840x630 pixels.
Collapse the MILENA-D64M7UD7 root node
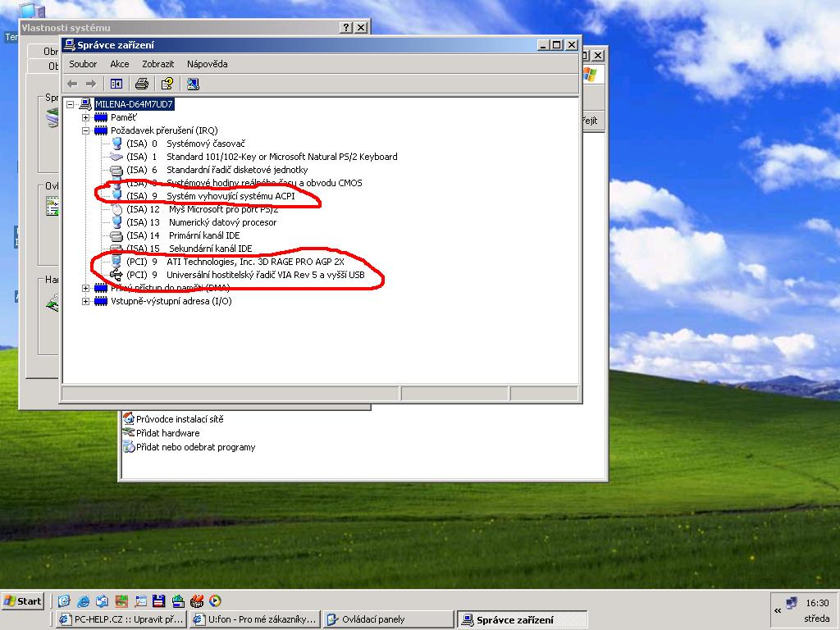pyautogui.click(x=71, y=104)
